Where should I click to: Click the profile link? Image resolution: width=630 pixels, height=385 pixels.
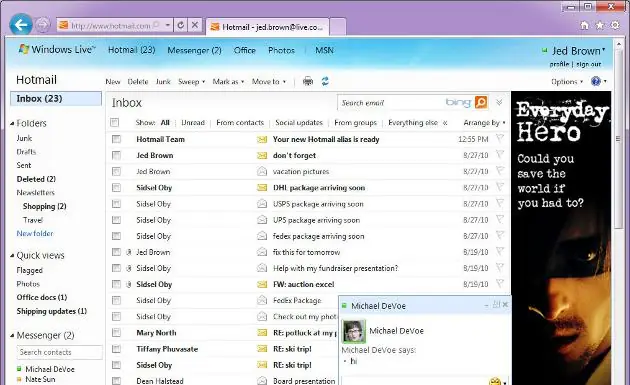[x=559, y=64]
